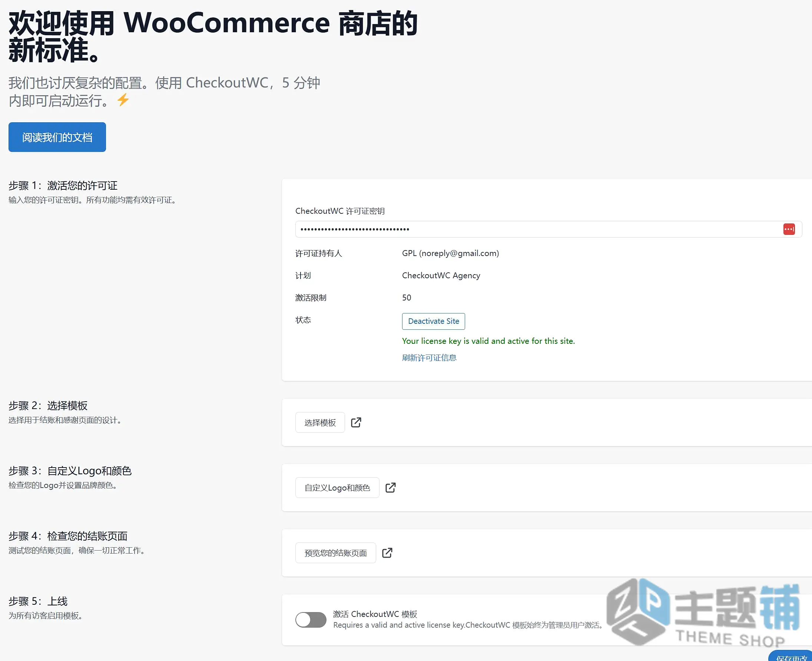The width and height of the screenshot is (812, 661).
Task: Click the heading 步骤 5：上线
Action: point(38,601)
